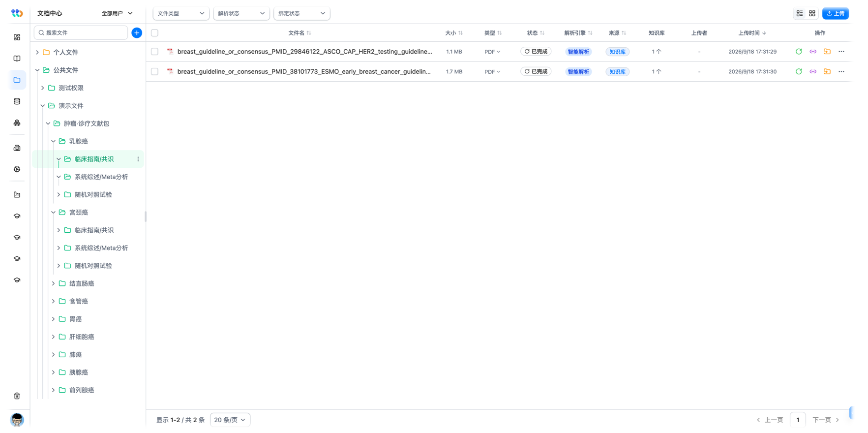Sort by 上传时间 column header
This screenshot has height=433, width=868.
click(x=752, y=33)
